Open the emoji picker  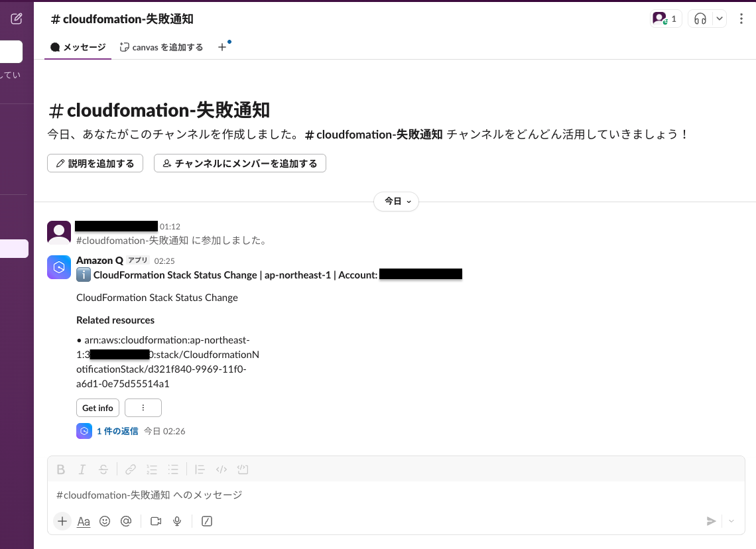105,521
